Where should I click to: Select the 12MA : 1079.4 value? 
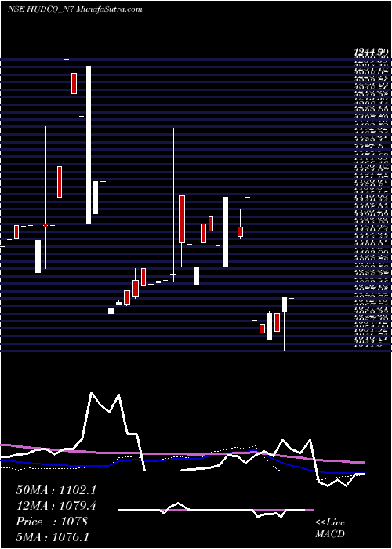[56, 506]
